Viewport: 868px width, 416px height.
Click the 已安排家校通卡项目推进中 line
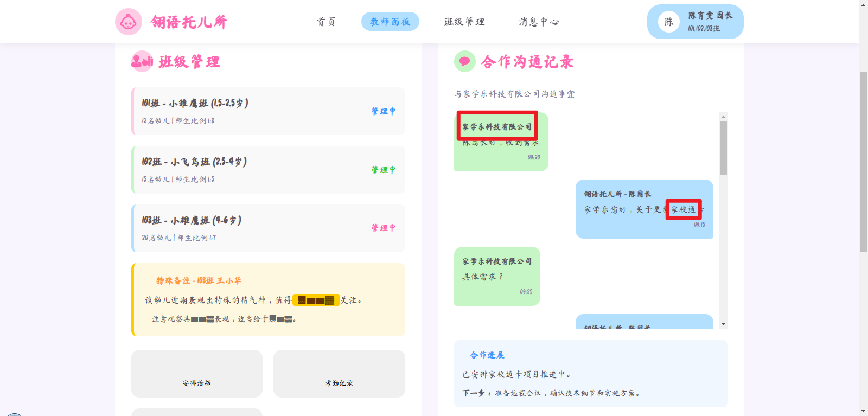[516, 374]
